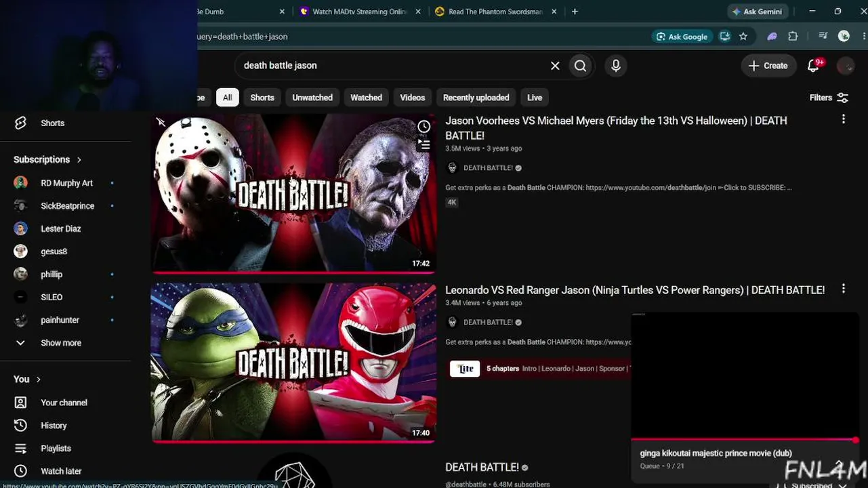Filter results by Watched
This screenshot has height=488, width=868.
366,98
